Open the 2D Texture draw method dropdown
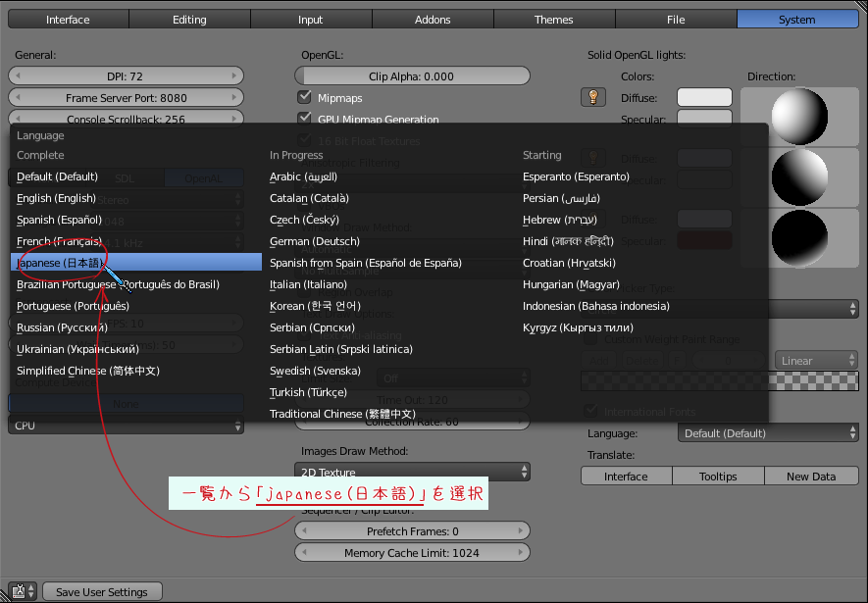This screenshot has width=868, height=603. pos(412,472)
